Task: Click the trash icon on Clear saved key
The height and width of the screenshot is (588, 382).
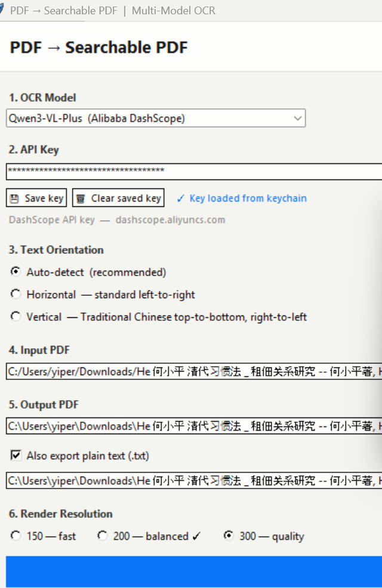Action: pyautogui.click(x=81, y=199)
